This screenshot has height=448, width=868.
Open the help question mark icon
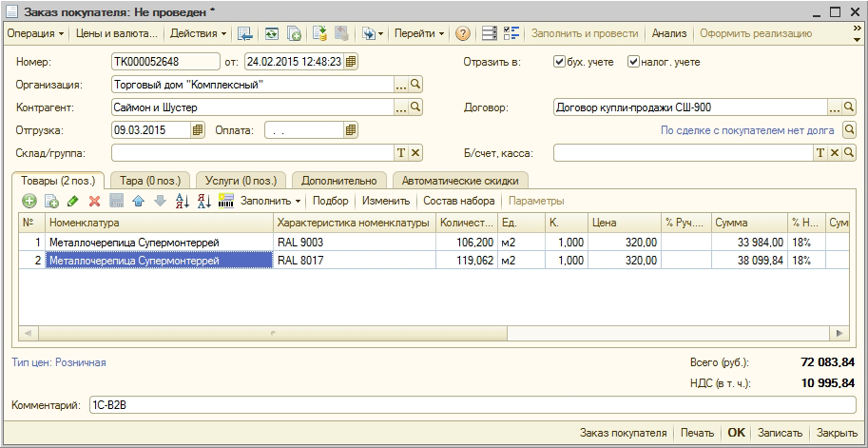(463, 34)
